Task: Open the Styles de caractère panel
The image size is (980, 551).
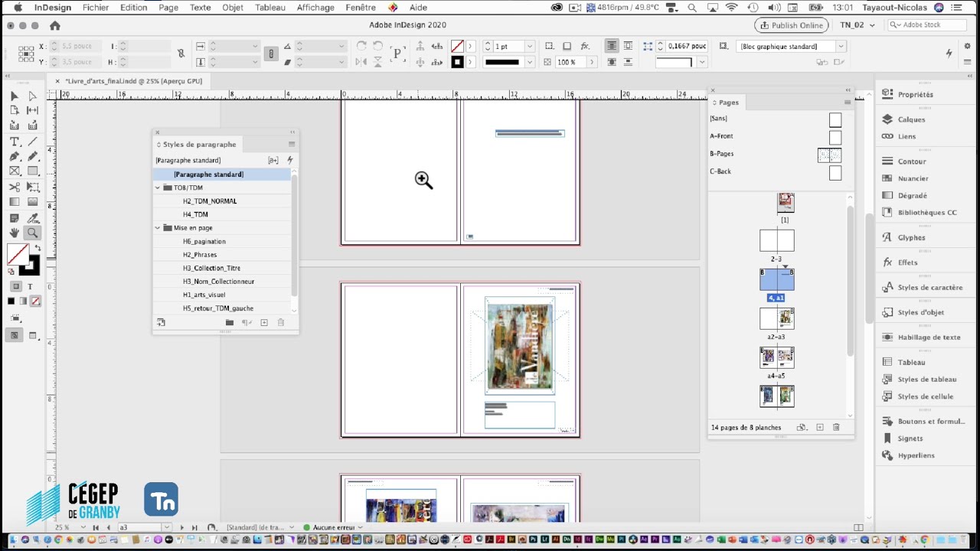Action: [x=930, y=288]
